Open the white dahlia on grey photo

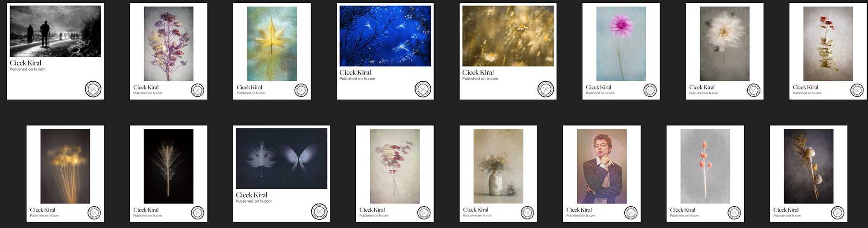pos(725,44)
